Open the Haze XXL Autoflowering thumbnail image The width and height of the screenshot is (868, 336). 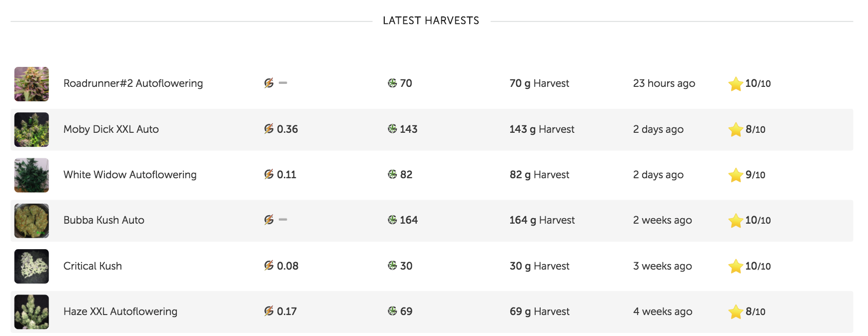click(31, 312)
